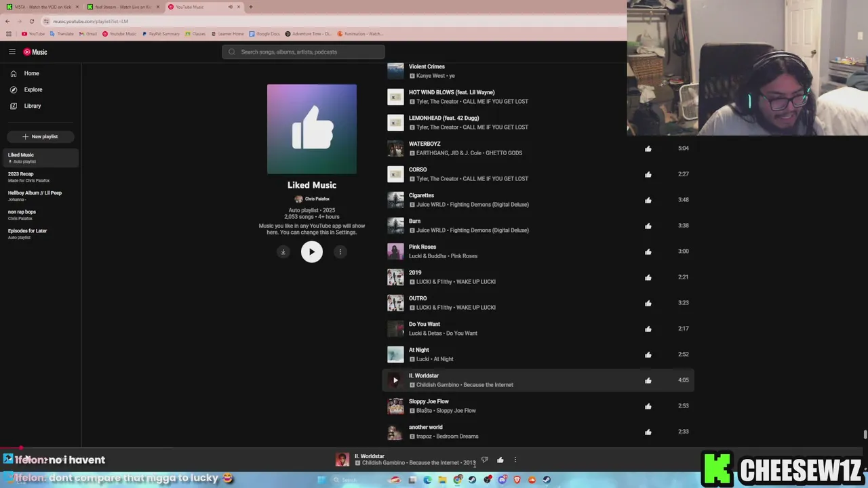The image size is (868, 488).
Task: Unlike the Cigarettes track
Action: (648, 200)
